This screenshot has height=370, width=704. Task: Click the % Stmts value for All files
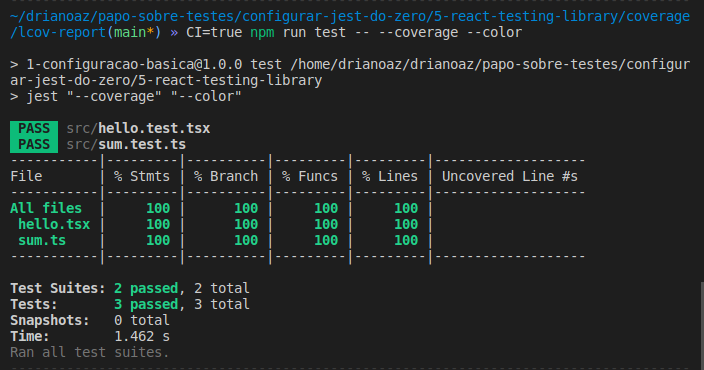[x=158, y=208]
